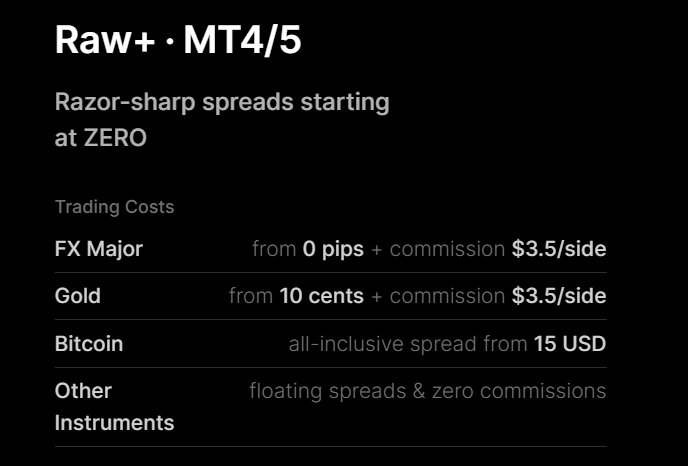688x466 pixels.
Task: Click the "15 USD" Bitcoin spread value
Action: pyautogui.click(x=570, y=344)
